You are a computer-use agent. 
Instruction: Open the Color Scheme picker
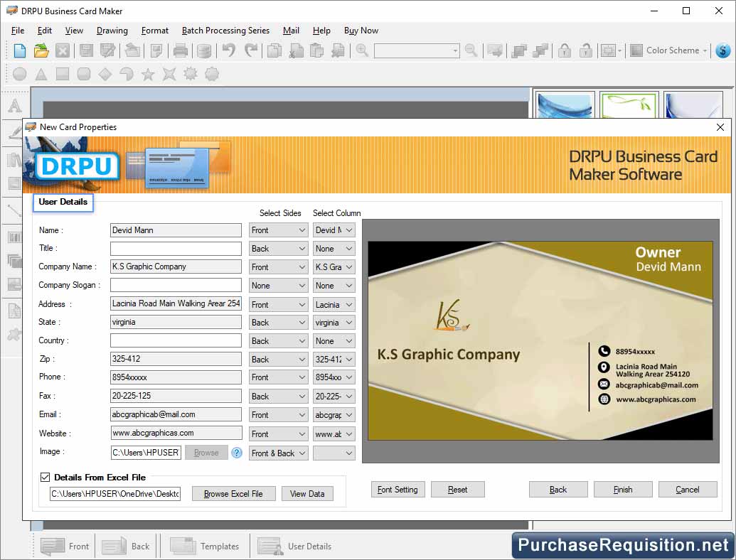coord(667,50)
